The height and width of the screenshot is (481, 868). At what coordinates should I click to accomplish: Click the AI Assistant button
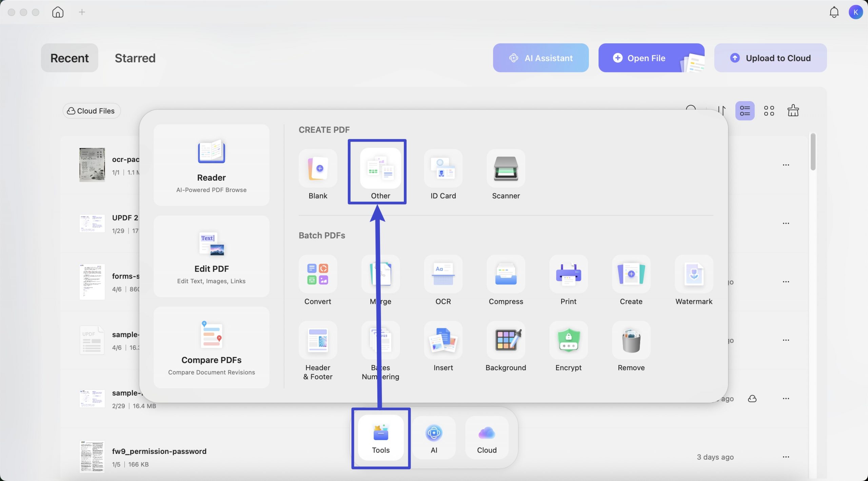click(541, 58)
